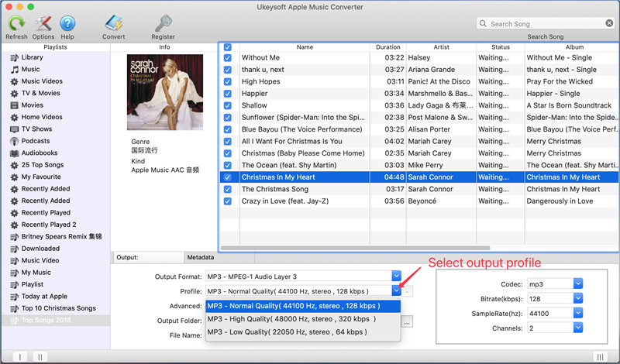
Task: Select The Ocean (feat. Shy Martin) row
Action: point(419,165)
